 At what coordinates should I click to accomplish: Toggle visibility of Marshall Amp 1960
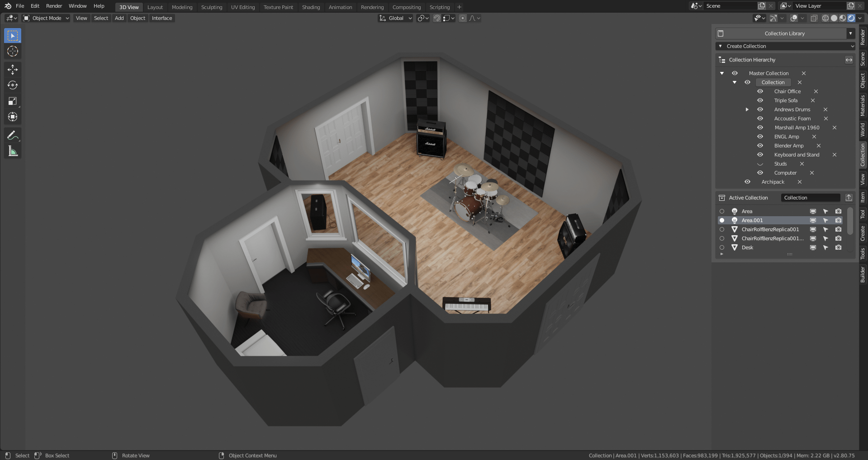point(760,128)
